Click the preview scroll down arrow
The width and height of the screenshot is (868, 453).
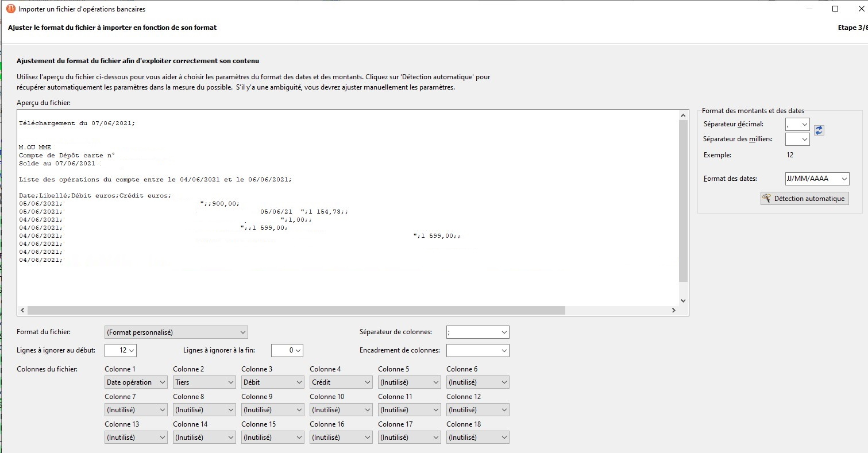click(683, 300)
